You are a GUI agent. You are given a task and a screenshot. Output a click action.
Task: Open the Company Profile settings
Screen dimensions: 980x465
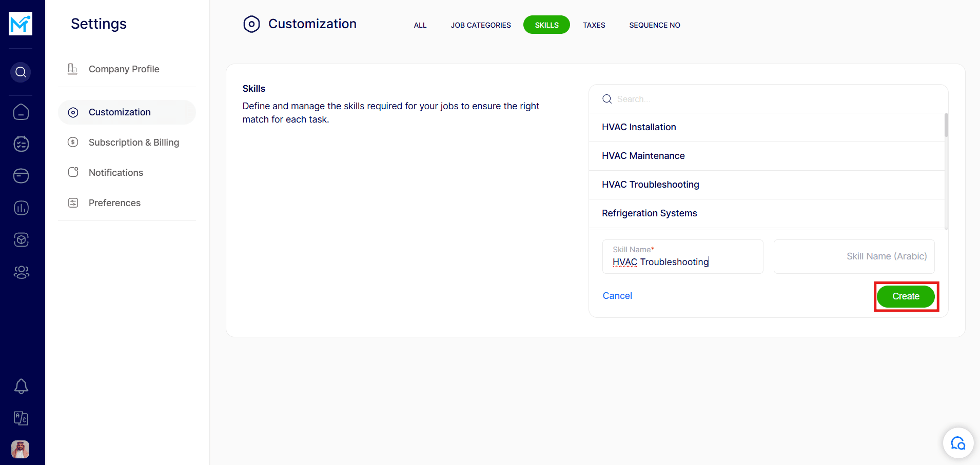[124, 69]
